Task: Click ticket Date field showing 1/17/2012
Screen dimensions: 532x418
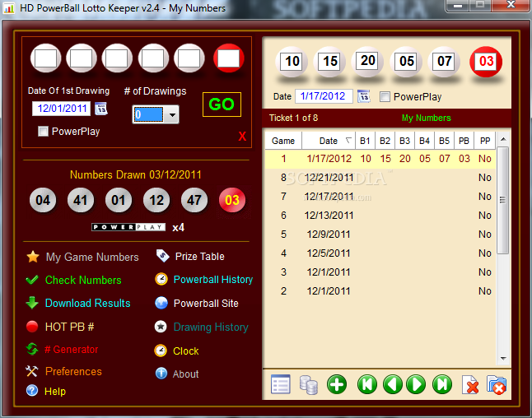Action: click(324, 96)
